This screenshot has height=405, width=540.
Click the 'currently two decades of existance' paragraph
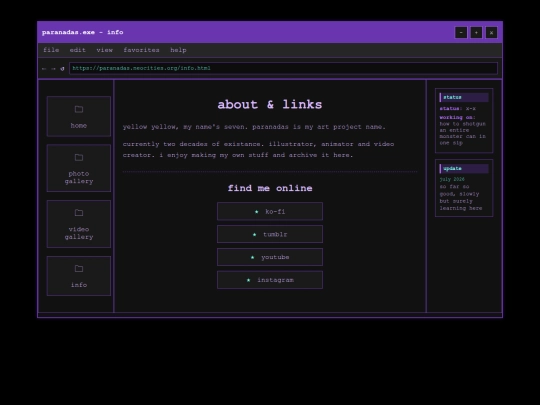coord(258,149)
